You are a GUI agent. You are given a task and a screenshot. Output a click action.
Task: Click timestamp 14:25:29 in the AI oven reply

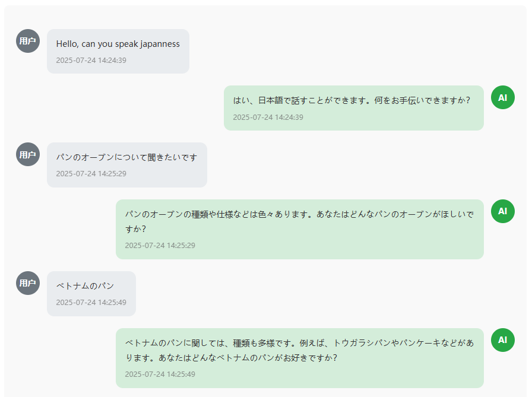(160, 246)
